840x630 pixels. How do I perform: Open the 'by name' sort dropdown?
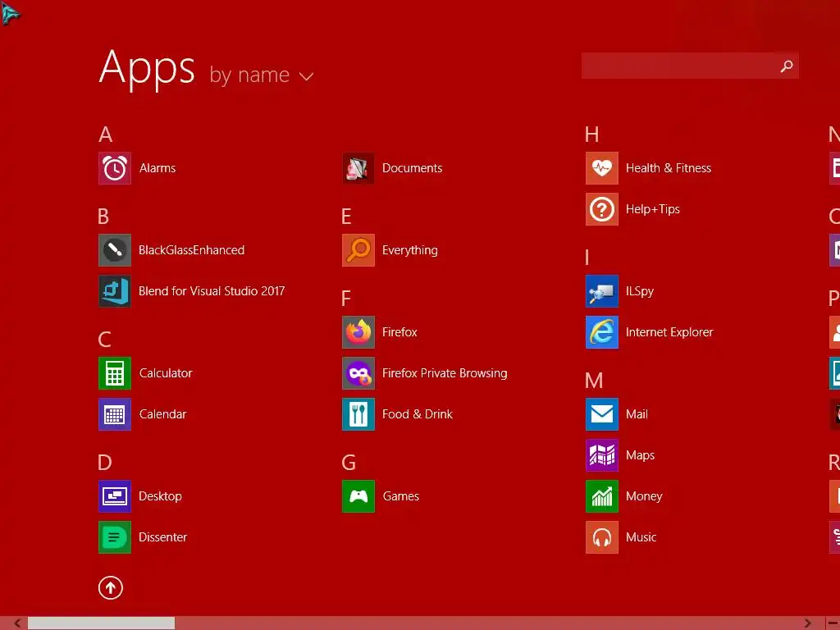tap(262, 75)
